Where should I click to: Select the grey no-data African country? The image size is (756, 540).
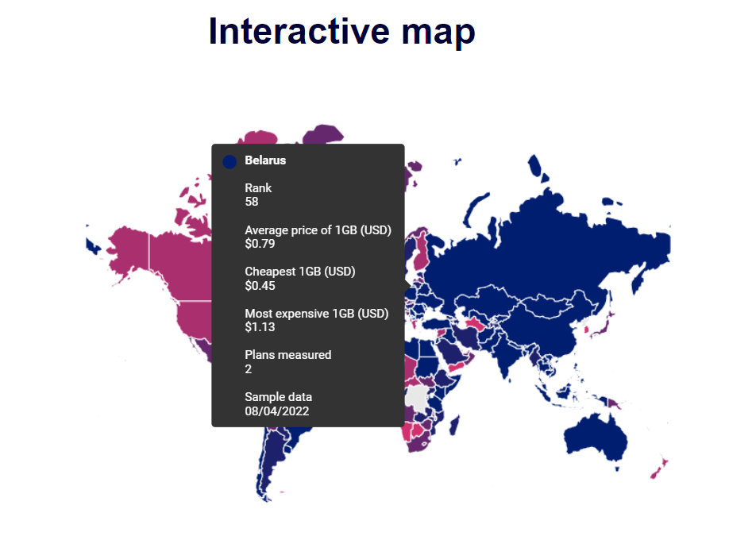[417, 399]
